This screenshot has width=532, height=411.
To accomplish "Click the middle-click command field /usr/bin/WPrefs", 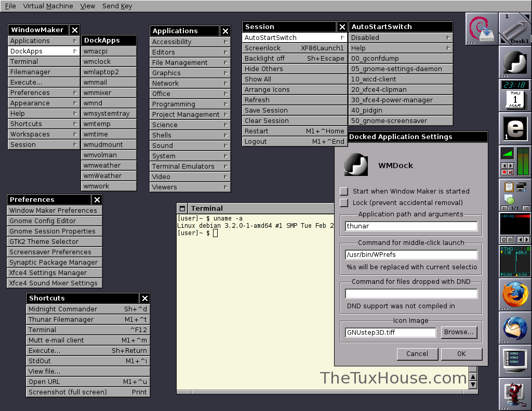I will (x=411, y=254).
